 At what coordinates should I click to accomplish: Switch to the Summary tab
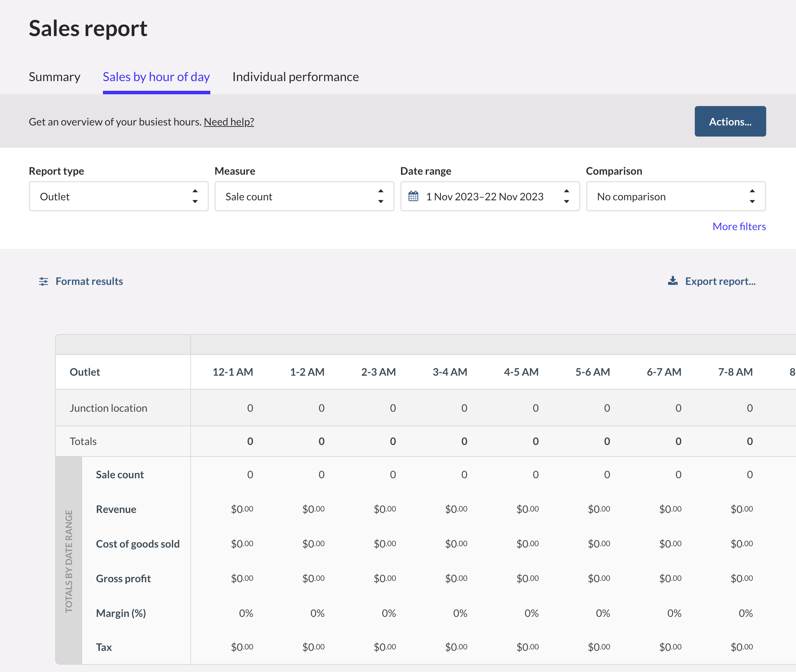pos(54,77)
